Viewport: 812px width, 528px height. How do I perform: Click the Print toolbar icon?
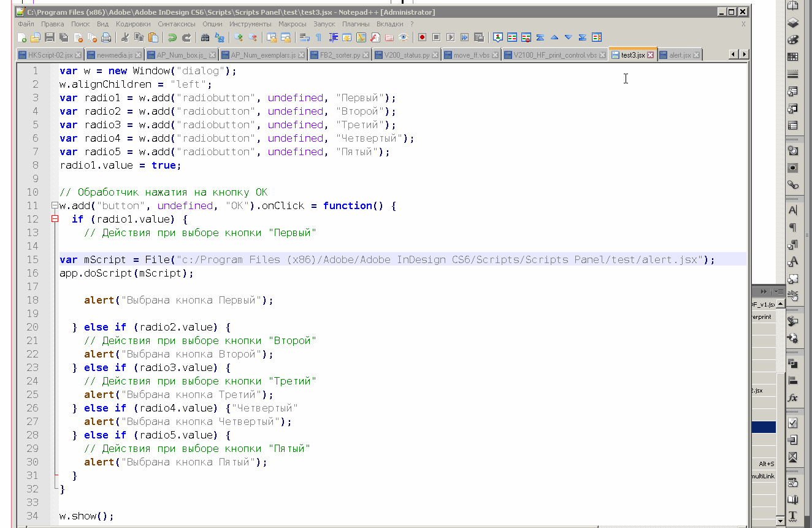click(106, 37)
